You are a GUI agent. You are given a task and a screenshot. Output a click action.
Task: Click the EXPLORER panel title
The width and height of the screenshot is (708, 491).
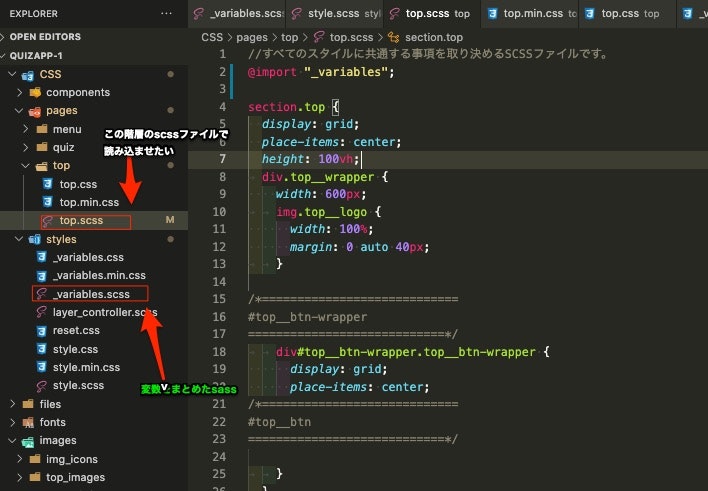coord(33,14)
